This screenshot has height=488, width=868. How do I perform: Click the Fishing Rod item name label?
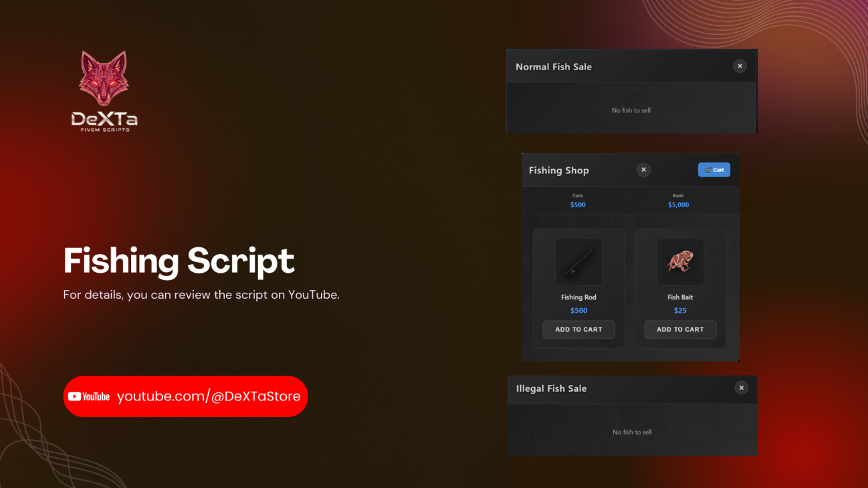(x=578, y=297)
